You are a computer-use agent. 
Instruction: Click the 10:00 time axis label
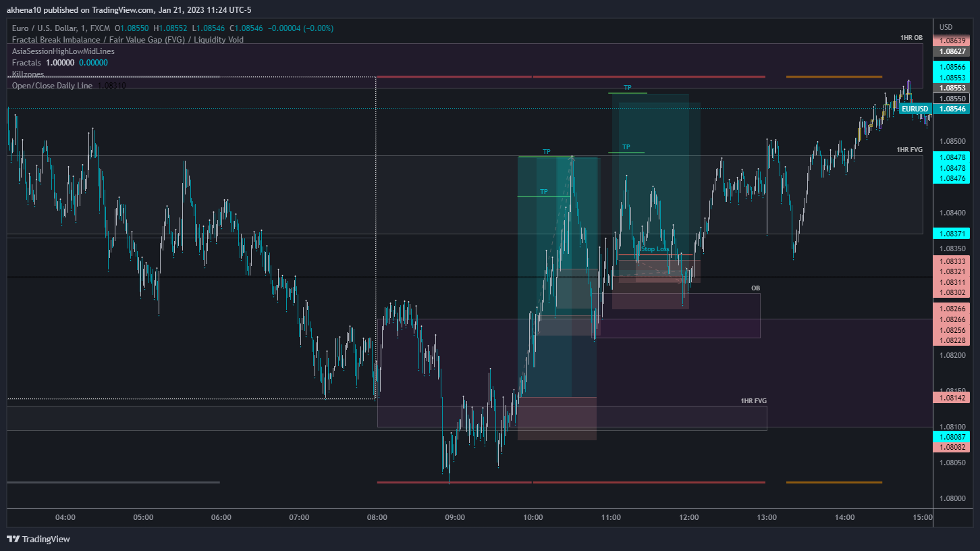tap(533, 517)
